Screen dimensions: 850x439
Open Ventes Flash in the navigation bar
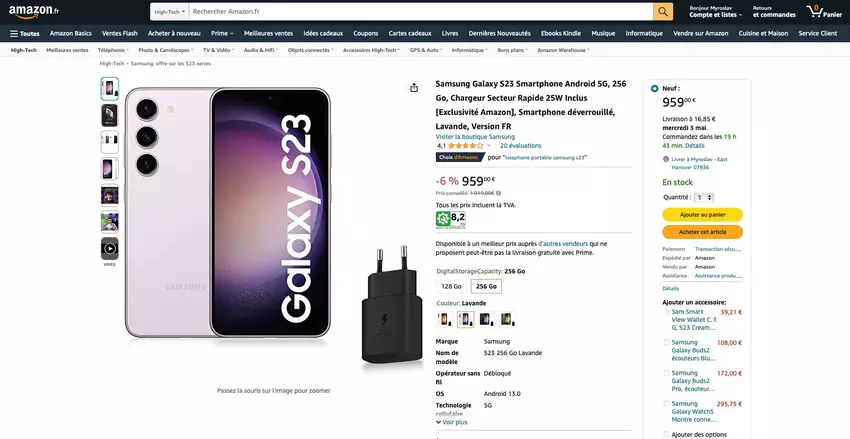tap(120, 33)
